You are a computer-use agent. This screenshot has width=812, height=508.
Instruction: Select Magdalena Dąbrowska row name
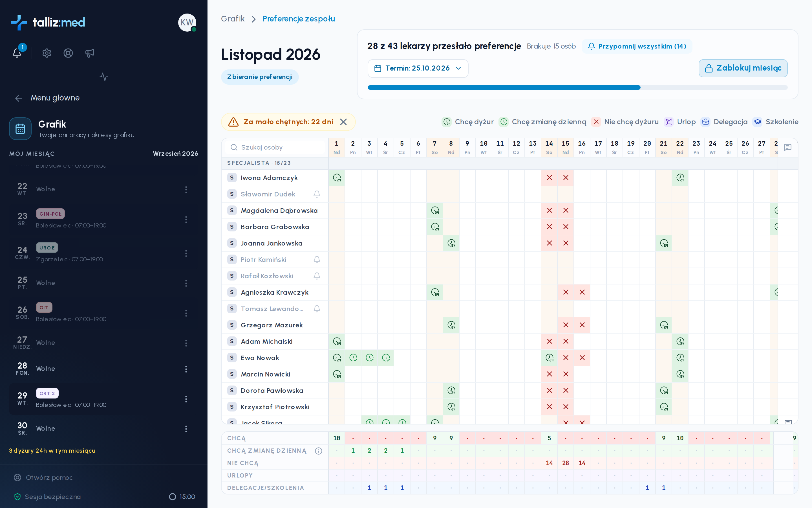tap(279, 211)
